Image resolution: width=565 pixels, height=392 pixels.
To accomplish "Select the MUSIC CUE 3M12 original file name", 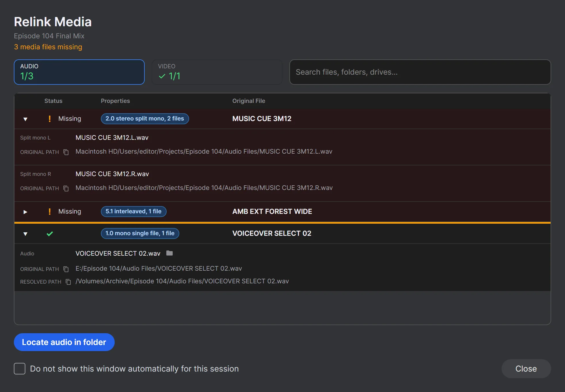I will click(x=262, y=119).
